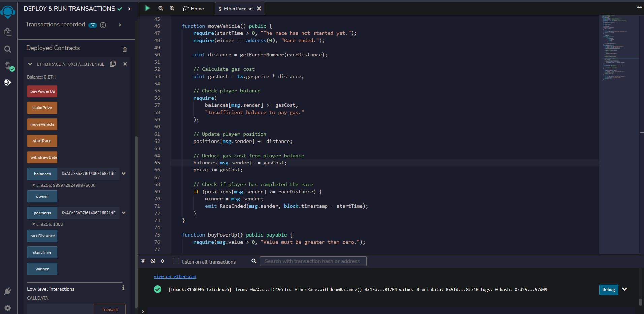Open the view on etherscan link
644x314 pixels.
(x=175, y=277)
